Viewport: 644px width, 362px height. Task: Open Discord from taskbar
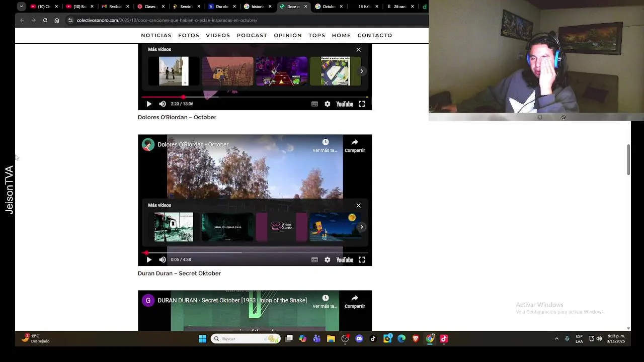(359, 339)
